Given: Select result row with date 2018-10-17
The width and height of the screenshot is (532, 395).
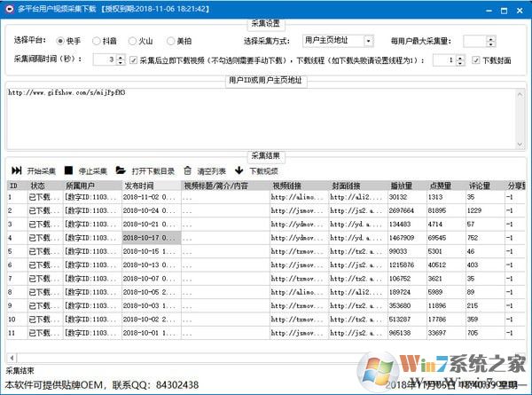Looking at the screenshot, I should pyautogui.click(x=151, y=238).
